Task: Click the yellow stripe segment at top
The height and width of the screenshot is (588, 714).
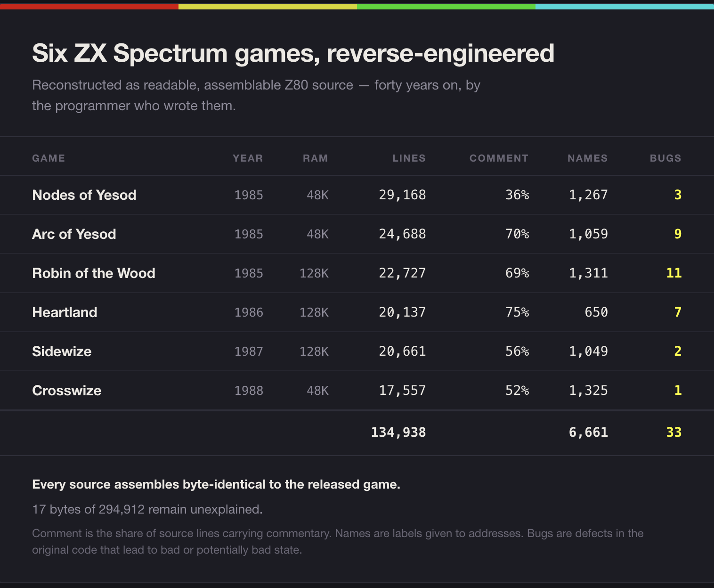Action: (268, 7)
